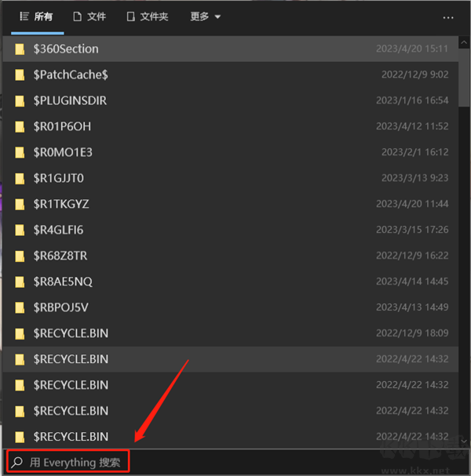Click the scrollbar down arrow
The width and height of the screenshot is (471, 476).
point(464,441)
